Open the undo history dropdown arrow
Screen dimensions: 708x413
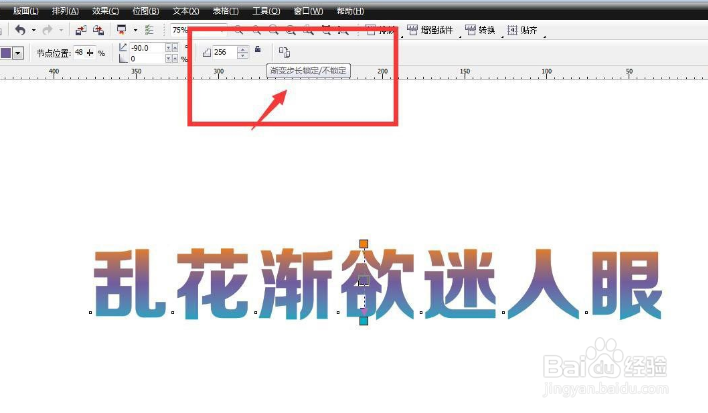click(34, 30)
